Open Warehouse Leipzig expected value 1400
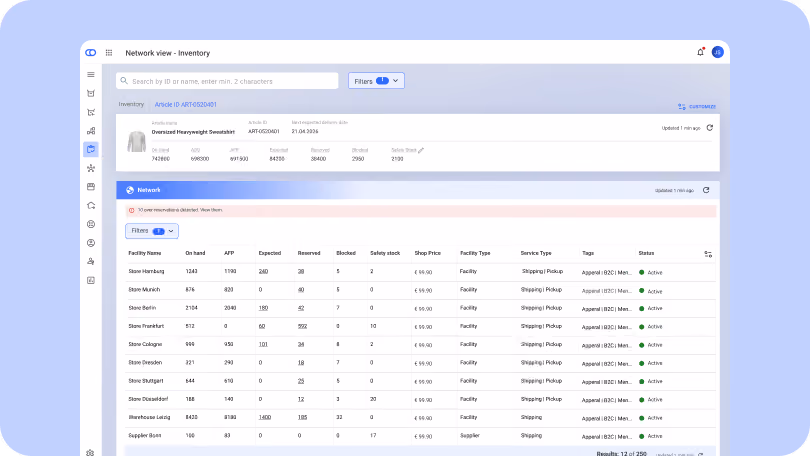The width and height of the screenshot is (810, 456). click(x=264, y=417)
